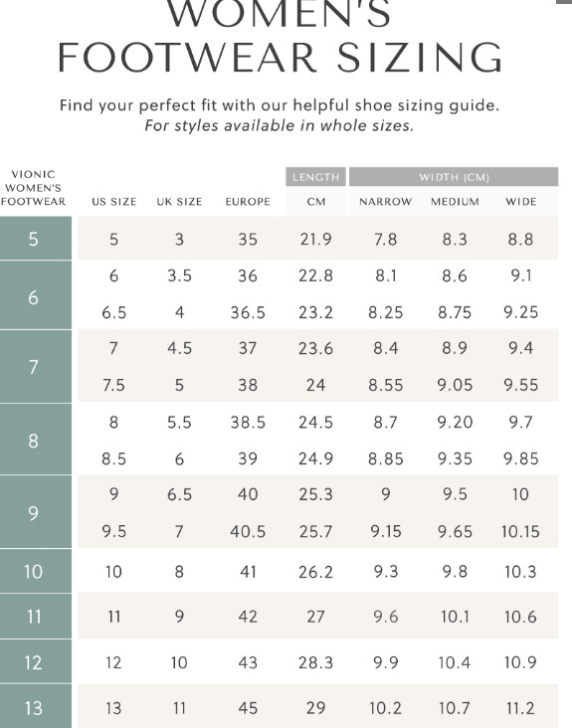The width and height of the screenshot is (572, 728).
Task: Click the WIDTH (CM) column group header
Action: 454,177
